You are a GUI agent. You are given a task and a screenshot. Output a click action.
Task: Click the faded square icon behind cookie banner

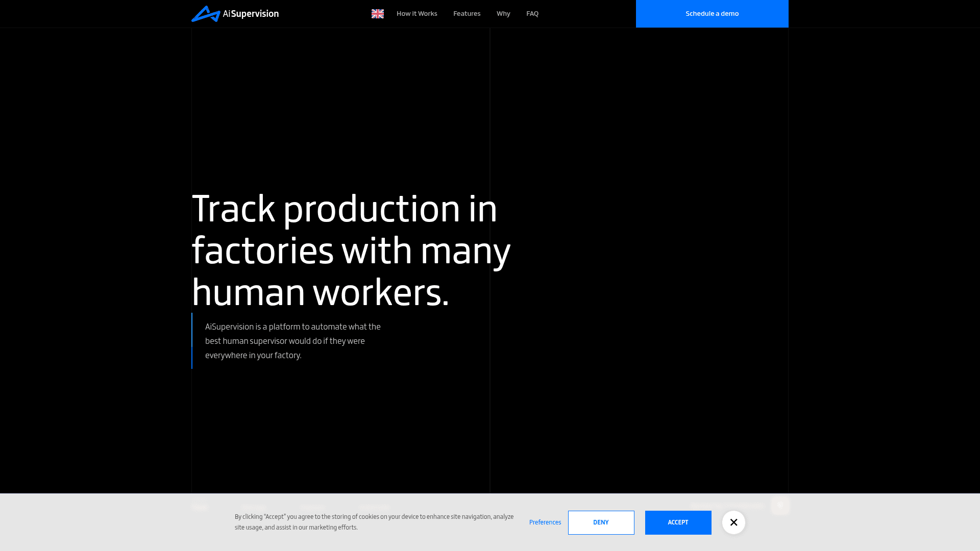click(780, 506)
